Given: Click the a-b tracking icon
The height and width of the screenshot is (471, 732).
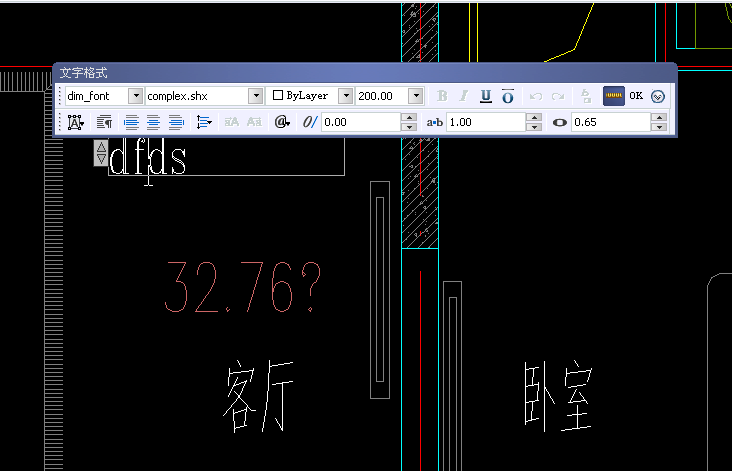Looking at the screenshot, I should (434, 122).
